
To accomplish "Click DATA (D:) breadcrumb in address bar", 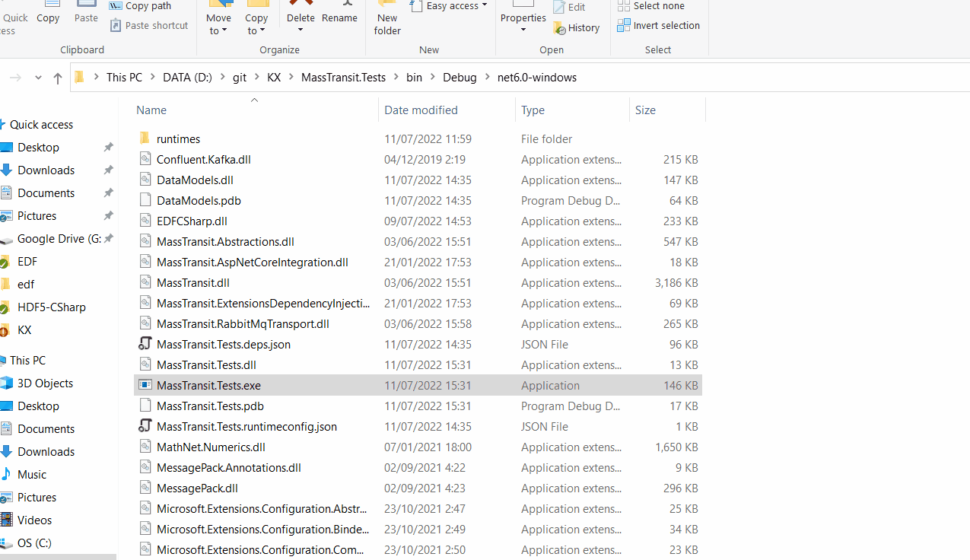I will tap(187, 78).
